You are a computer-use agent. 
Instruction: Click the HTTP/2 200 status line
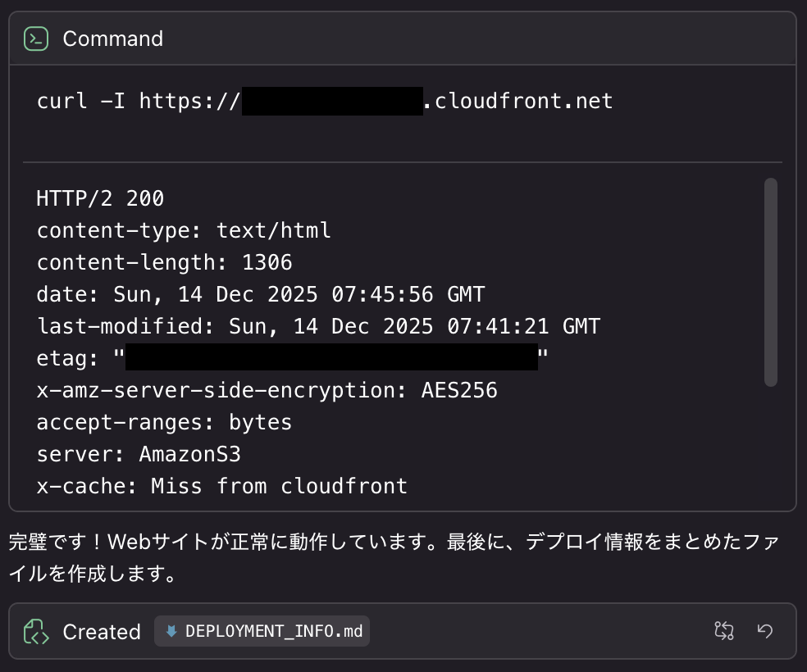[x=100, y=198]
